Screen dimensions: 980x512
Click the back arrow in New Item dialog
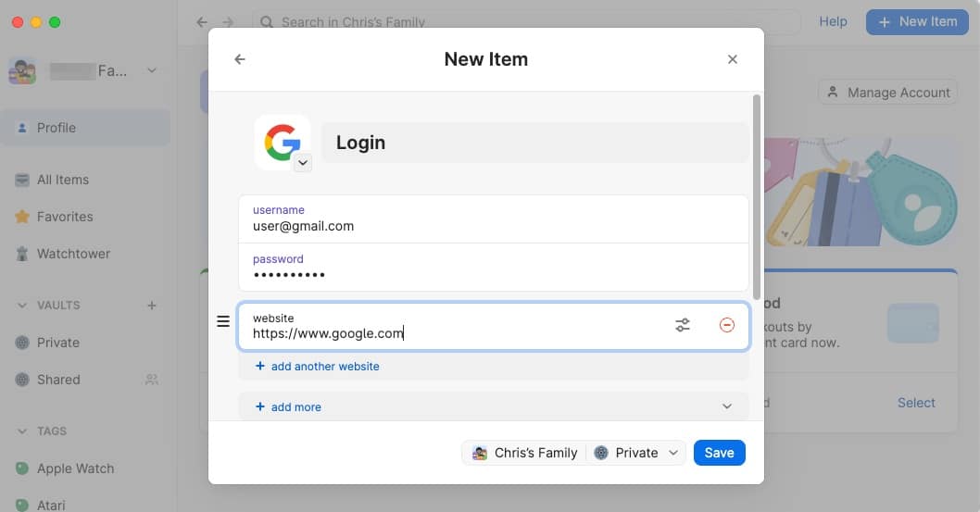[240, 59]
